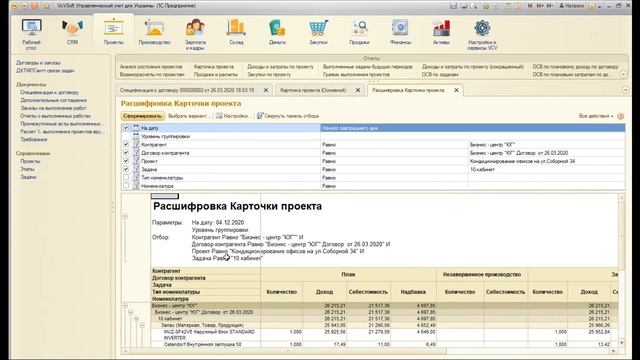The width and height of the screenshot is (640, 360).
Task: Click the report vertical scrollbar
Action: pos(622,269)
